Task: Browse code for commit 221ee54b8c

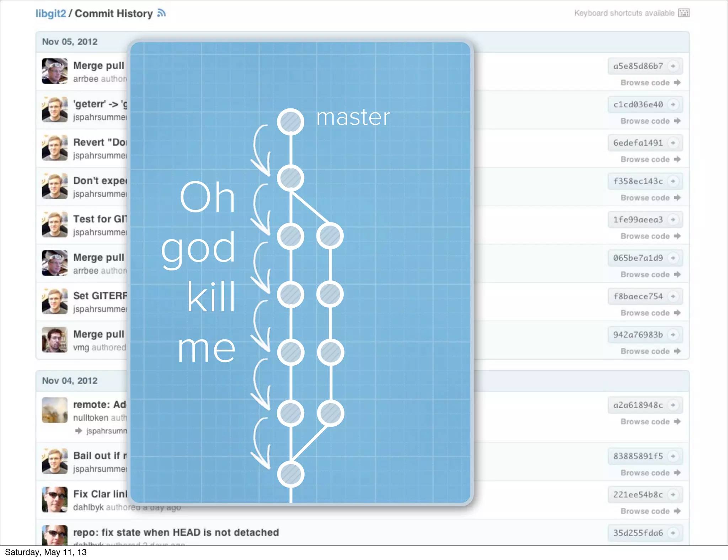Action: (651, 511)
